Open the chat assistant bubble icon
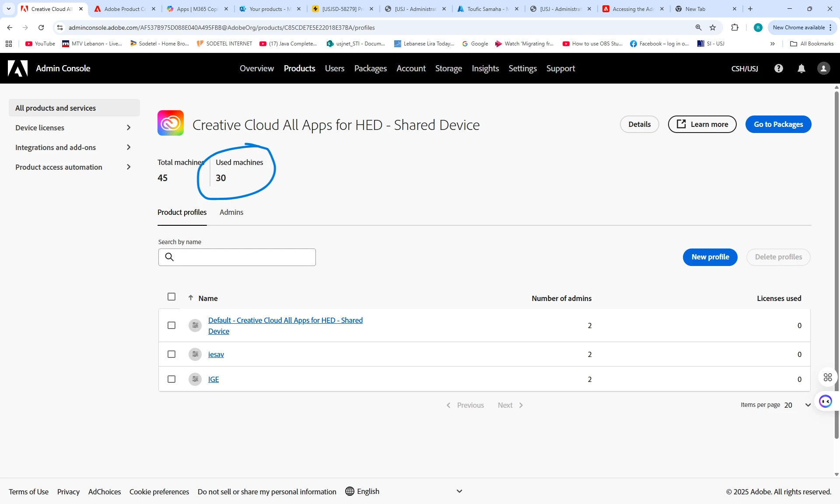840x504 pixels. click(825, 401)
